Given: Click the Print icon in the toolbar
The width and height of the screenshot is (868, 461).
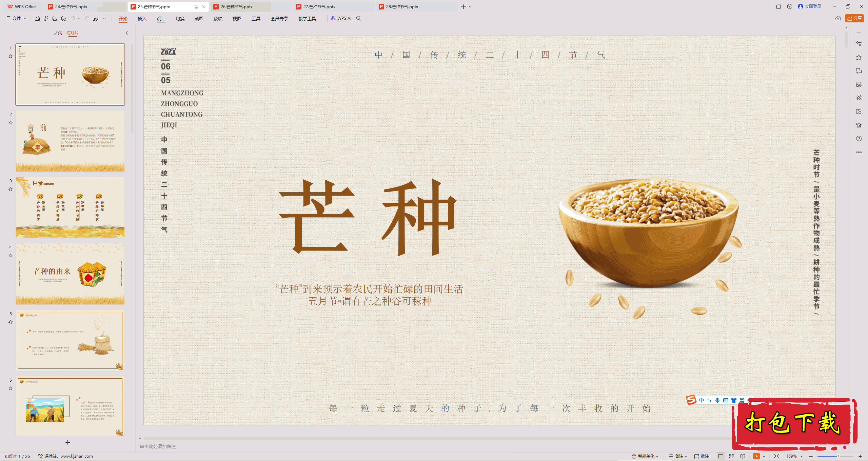Looking at the screenshot, I should 55,18.
